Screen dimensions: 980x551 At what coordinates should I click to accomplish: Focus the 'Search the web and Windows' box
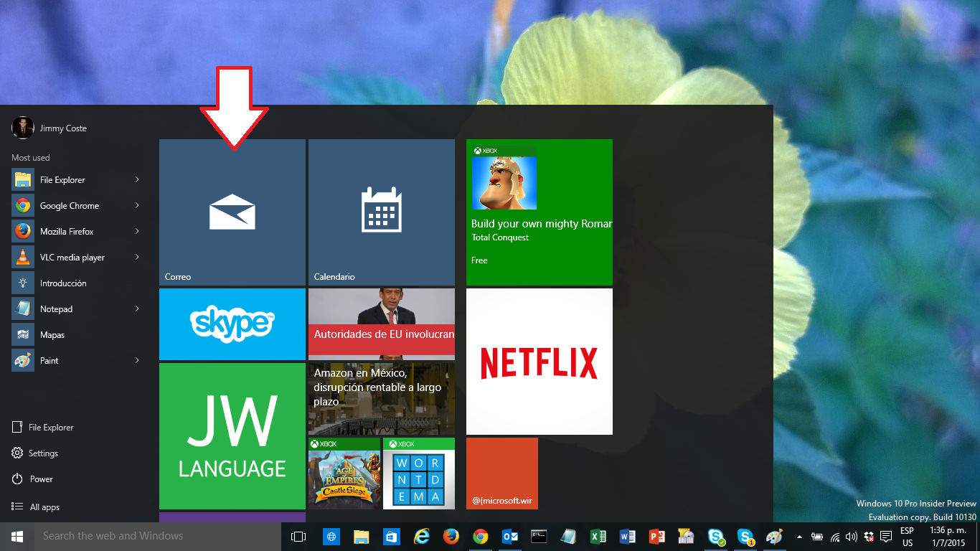click(158, 537)
